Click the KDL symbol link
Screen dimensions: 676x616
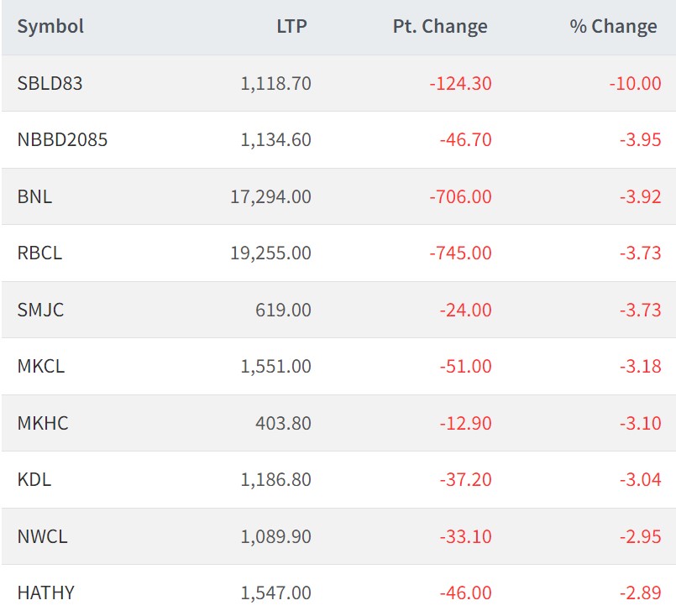pos(34,480)
